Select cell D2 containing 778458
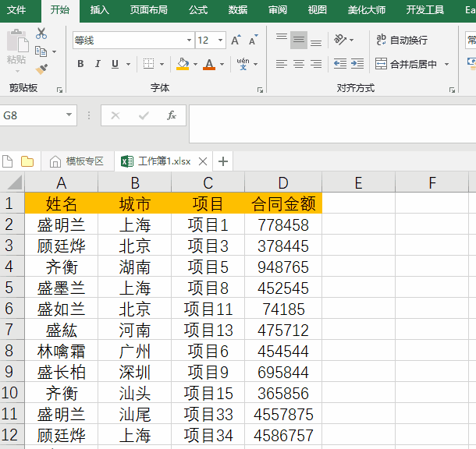This screenshot has width=476, height=449. pyautogui.click(x=282, y=225)
